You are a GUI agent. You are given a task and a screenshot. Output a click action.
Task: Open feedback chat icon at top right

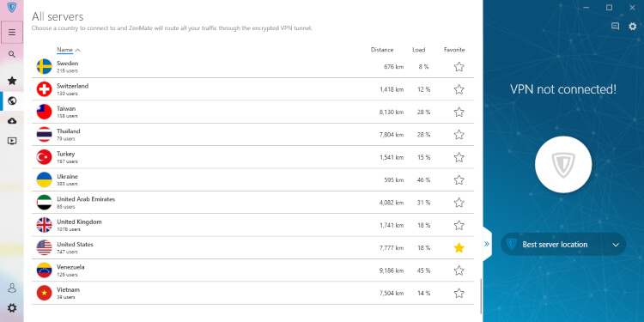tap(615, 27)
